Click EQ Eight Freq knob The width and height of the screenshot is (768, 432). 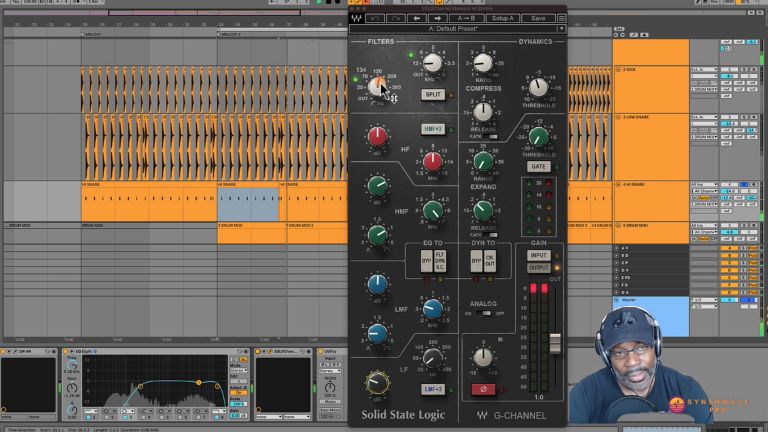[x=72, y=364]
